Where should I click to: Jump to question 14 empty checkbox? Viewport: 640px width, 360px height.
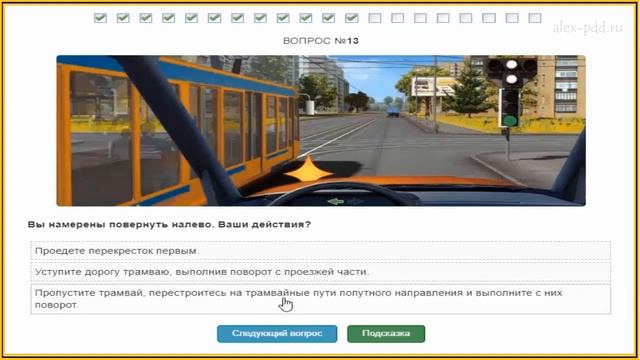tap(398, 18)
